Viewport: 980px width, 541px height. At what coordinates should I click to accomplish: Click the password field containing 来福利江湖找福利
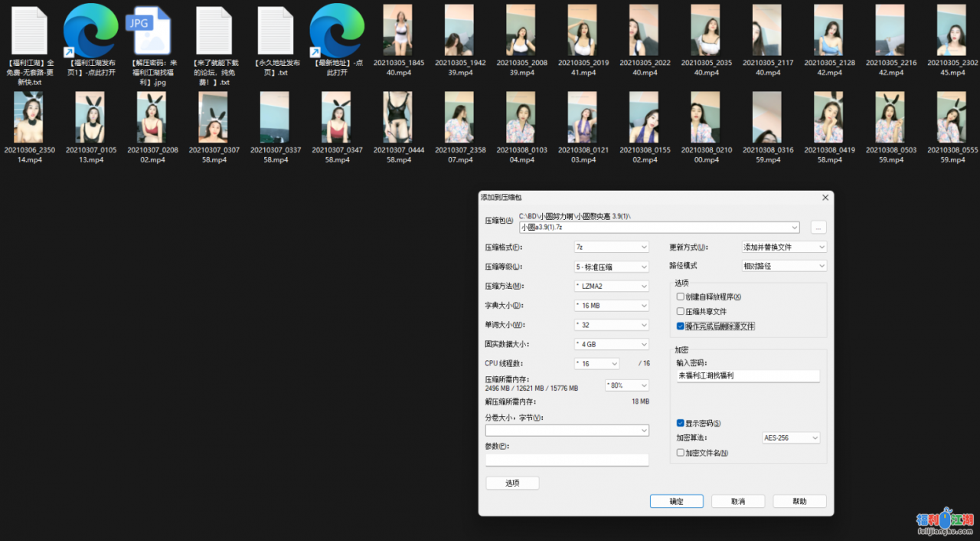click(748, 376)
